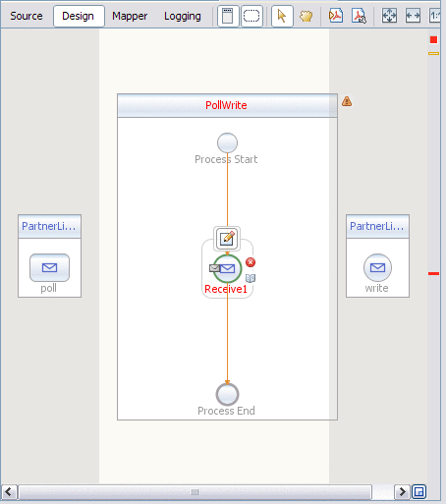The height and width of the screenshot is (504, 446).
Task: Select the right PartnerLi... header box
Action: [377, 226]
